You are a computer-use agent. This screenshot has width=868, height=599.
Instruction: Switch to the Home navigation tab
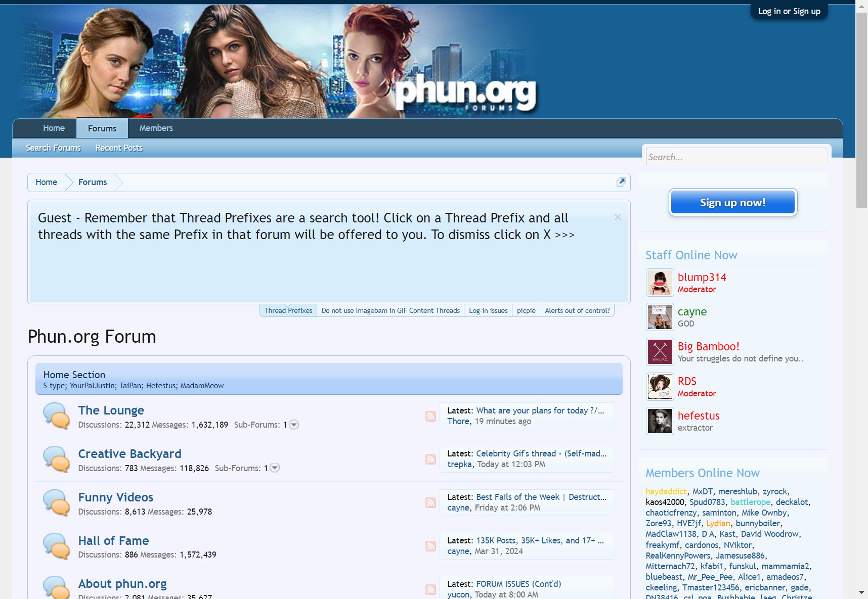click(x=54, y=128)
